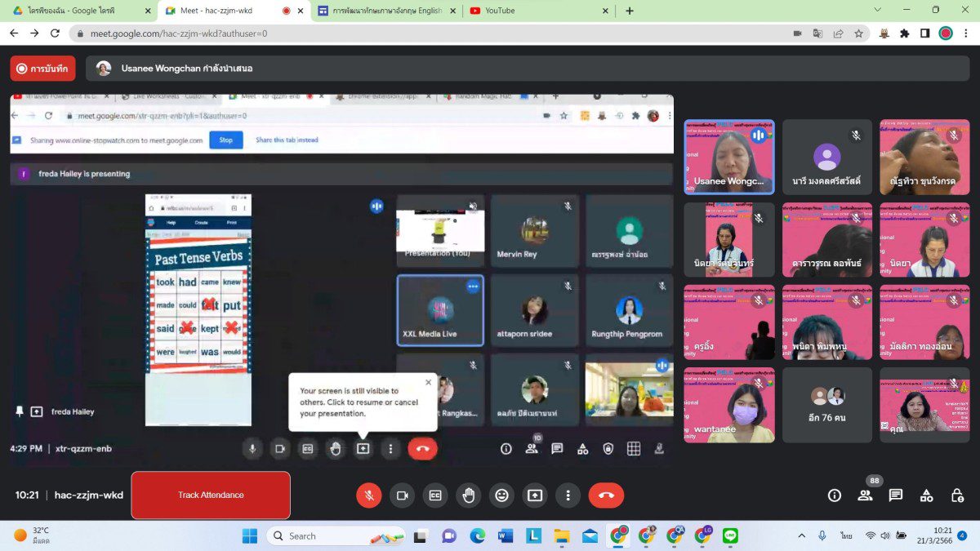Open Microsoft Edge from the taskbar
The height and width of the screenshot is (551, 980).
point(478,535)
